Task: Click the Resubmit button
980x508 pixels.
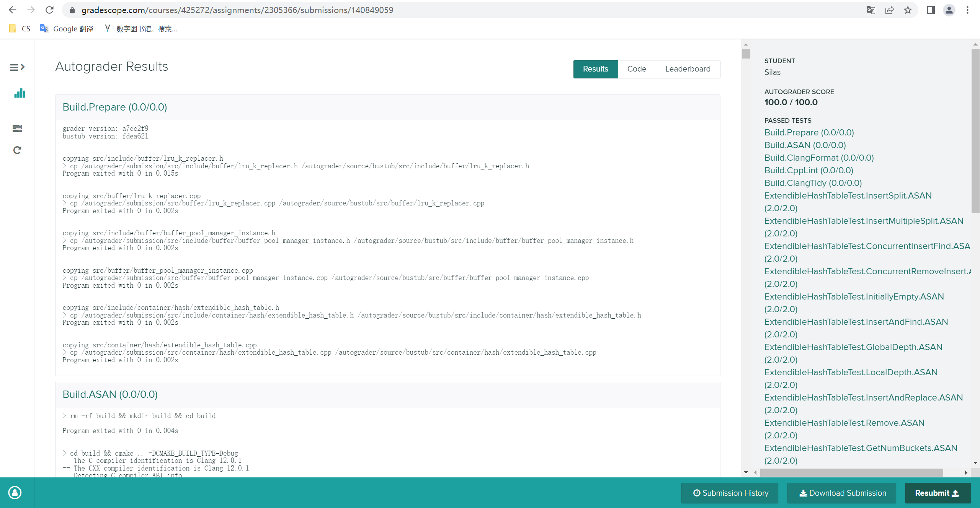Action: (938, 493)
